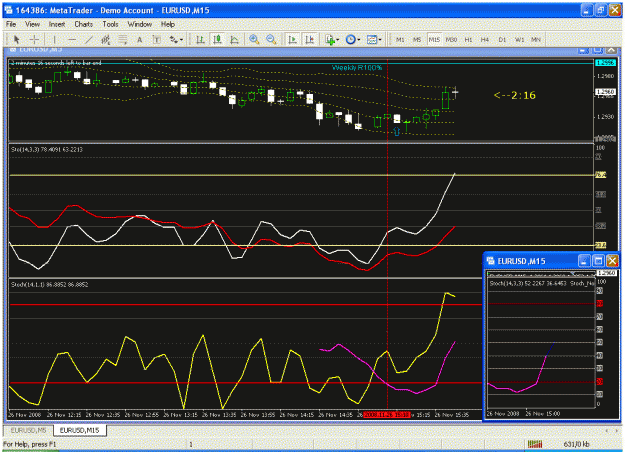Switch chart to bar chart

click(x=200, y=39)
